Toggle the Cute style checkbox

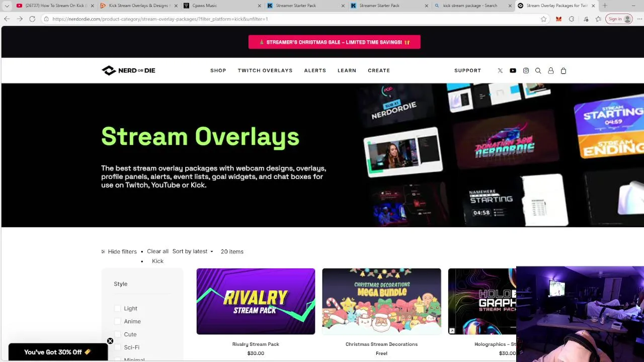tap(118, 334)
